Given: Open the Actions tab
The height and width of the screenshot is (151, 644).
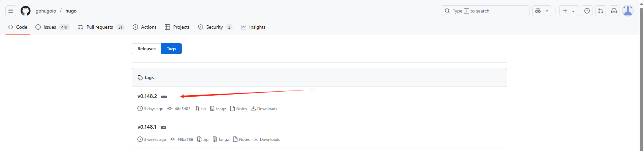Looking at the screenshot, I should [x=144, y=27].
